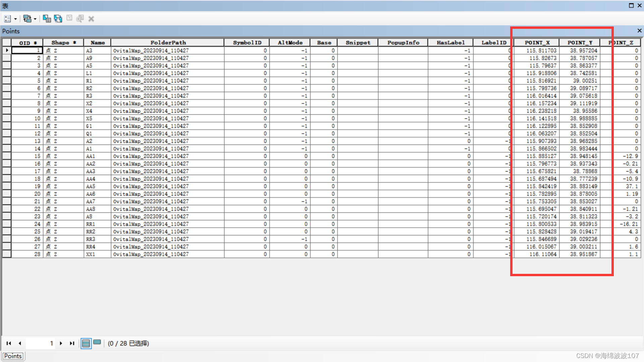This screenshot has width=644, height=362.
Task: Expand the Table Options dropdown arrow
Action: (x=15, y=19)
